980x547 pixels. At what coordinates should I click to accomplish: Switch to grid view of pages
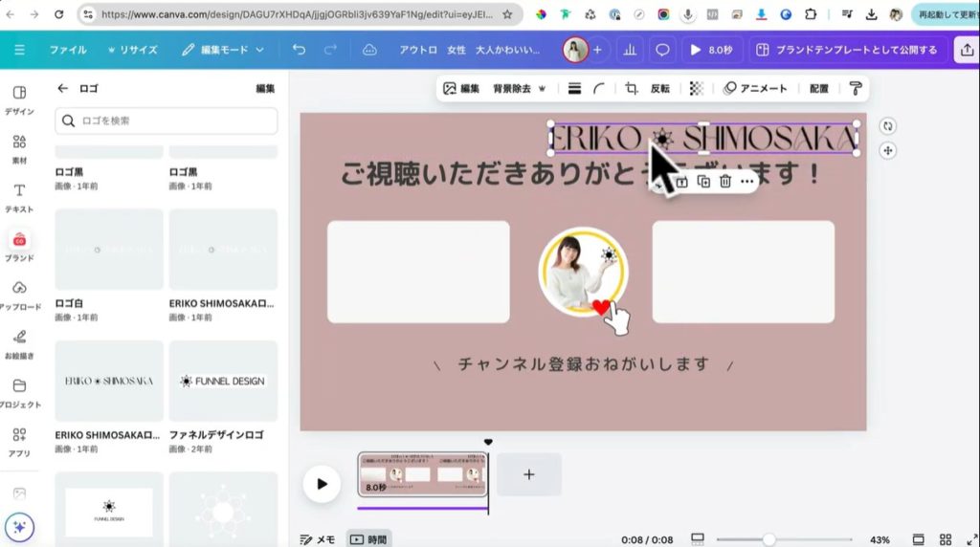click(946, 539)
